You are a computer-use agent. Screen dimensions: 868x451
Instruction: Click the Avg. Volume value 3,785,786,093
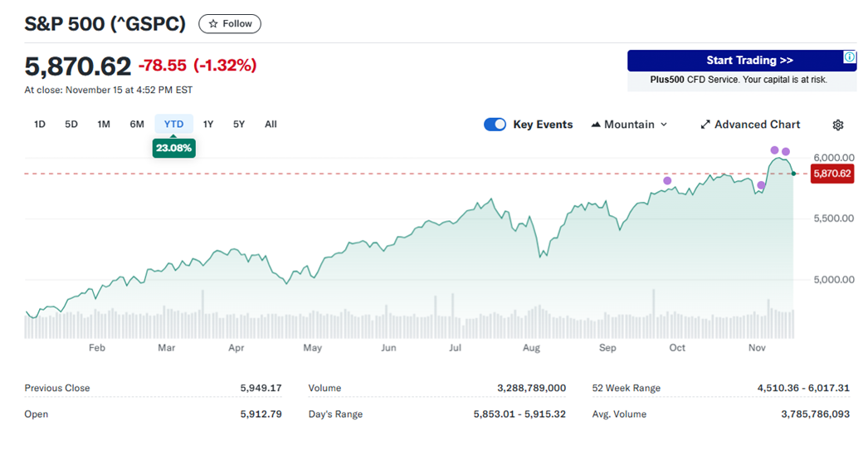(816, 414)
